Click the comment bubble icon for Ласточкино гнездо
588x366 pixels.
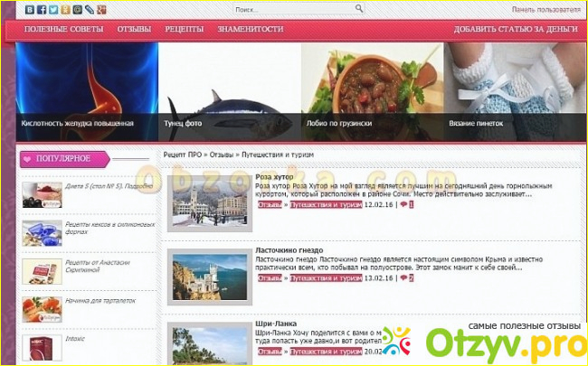click(402, 278)
